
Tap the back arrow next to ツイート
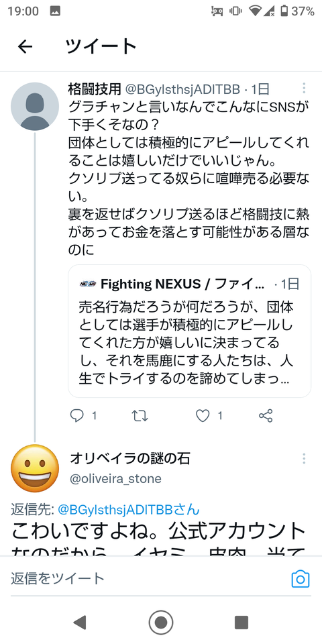[25, 47]
